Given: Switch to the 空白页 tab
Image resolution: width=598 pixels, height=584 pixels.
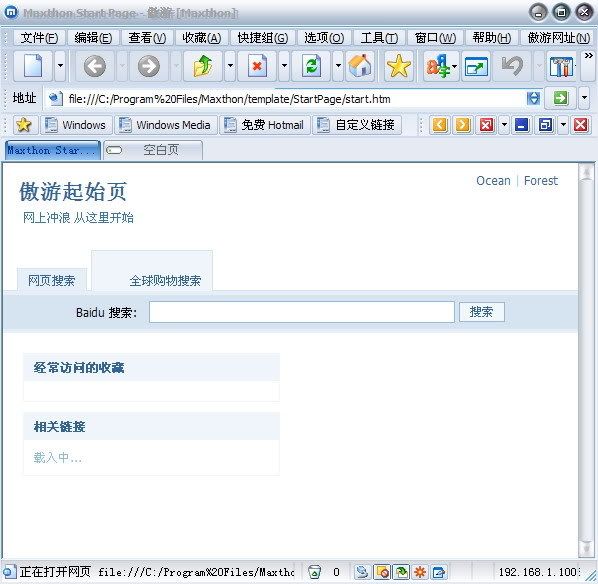Looking at the screenshot, I should point(153,150).
